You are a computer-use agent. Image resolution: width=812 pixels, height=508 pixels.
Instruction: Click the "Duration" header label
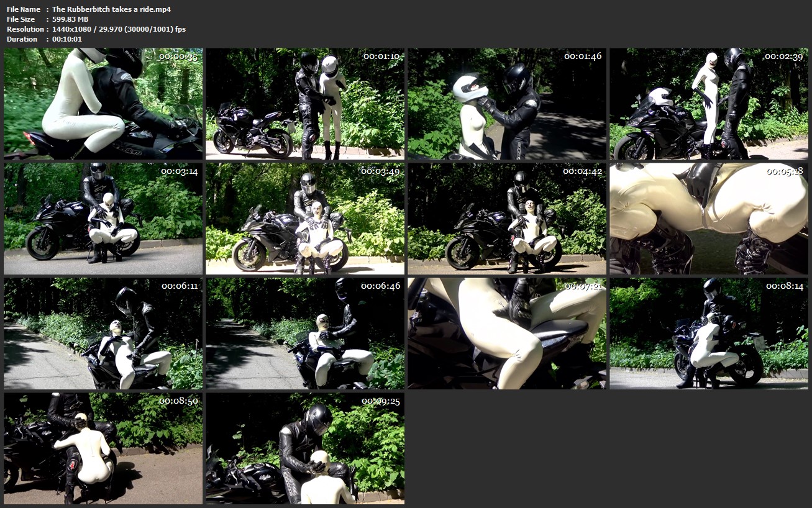pos(22,39)
